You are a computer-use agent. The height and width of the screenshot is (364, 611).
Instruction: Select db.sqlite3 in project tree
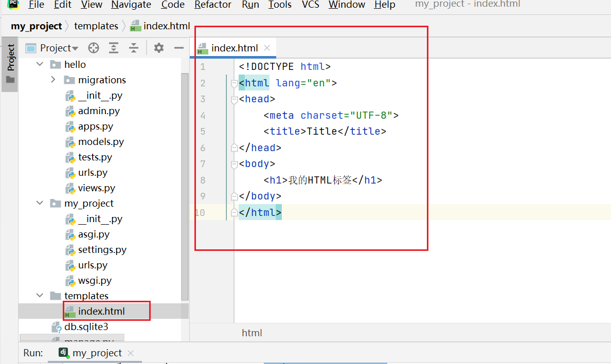click(86, 326)
